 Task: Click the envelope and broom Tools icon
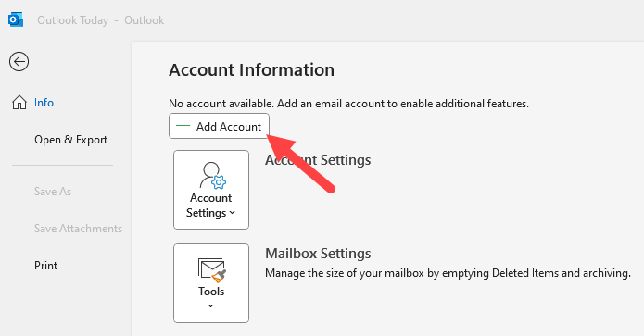coord(212,270)
